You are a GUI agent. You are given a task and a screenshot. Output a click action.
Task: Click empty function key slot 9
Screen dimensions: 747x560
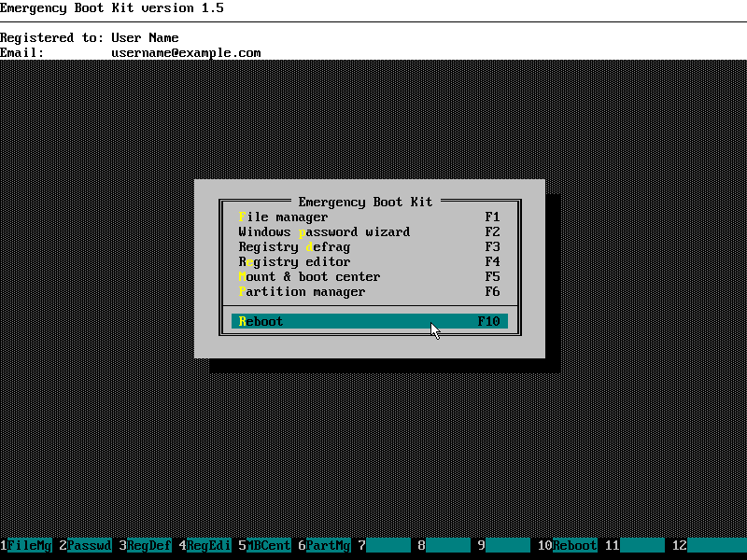(504, 545)
